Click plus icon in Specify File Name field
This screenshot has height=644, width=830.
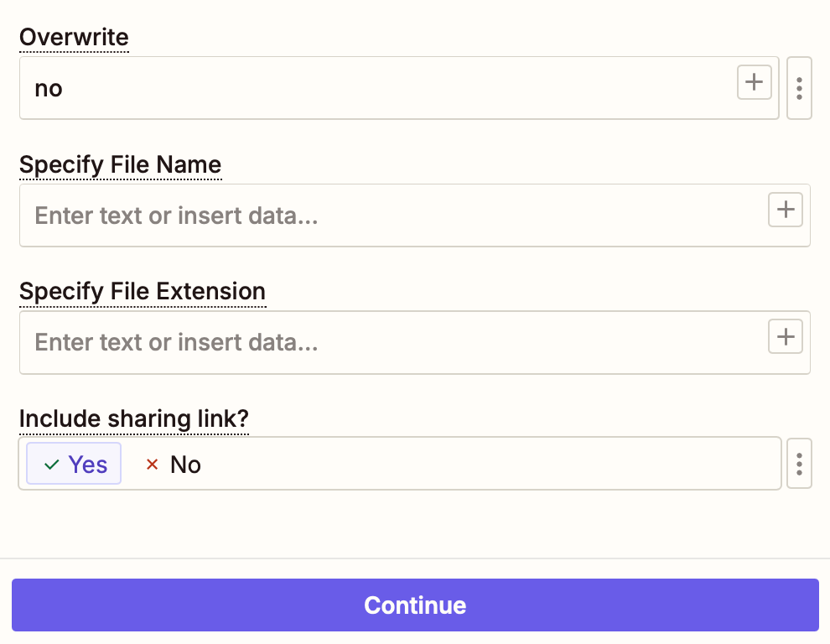[786, 210]
